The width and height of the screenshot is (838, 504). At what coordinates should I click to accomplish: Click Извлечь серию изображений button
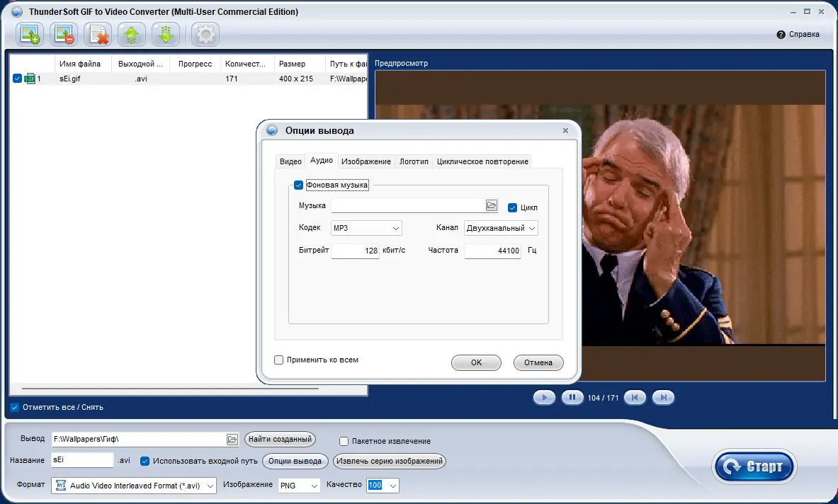click(390, 461)
